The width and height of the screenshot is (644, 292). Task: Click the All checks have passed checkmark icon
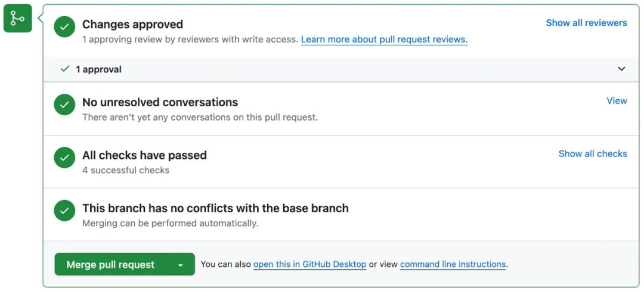pyautogui.click(x=64, y=158)
